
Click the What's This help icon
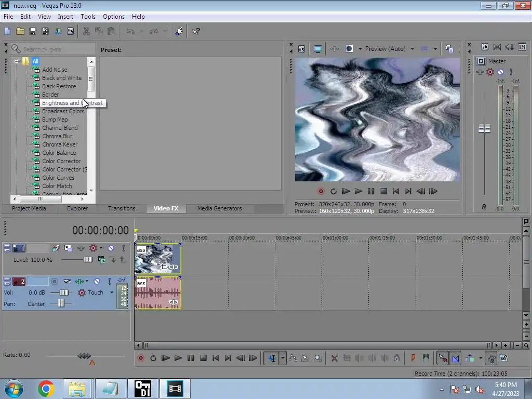coord(196,31)
